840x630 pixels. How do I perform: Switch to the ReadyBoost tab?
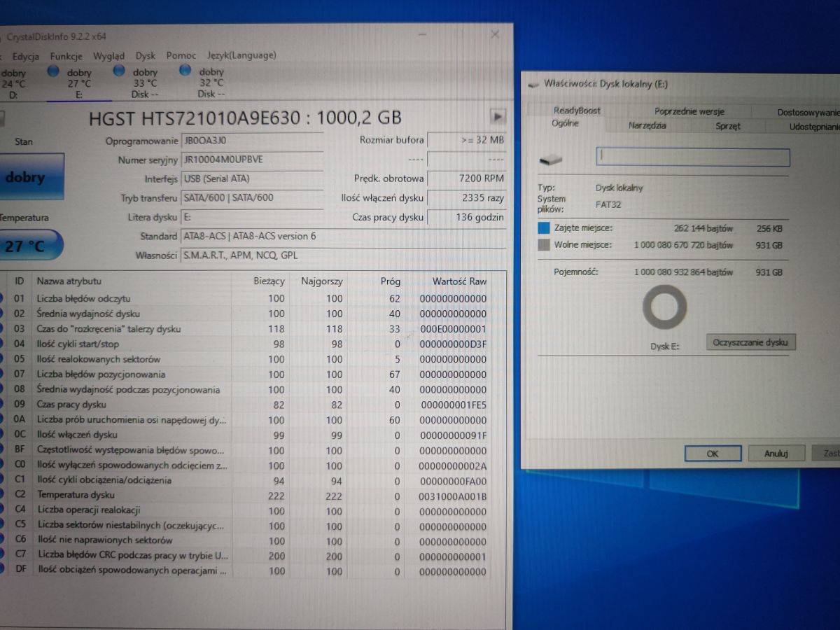tap(577, 111)
